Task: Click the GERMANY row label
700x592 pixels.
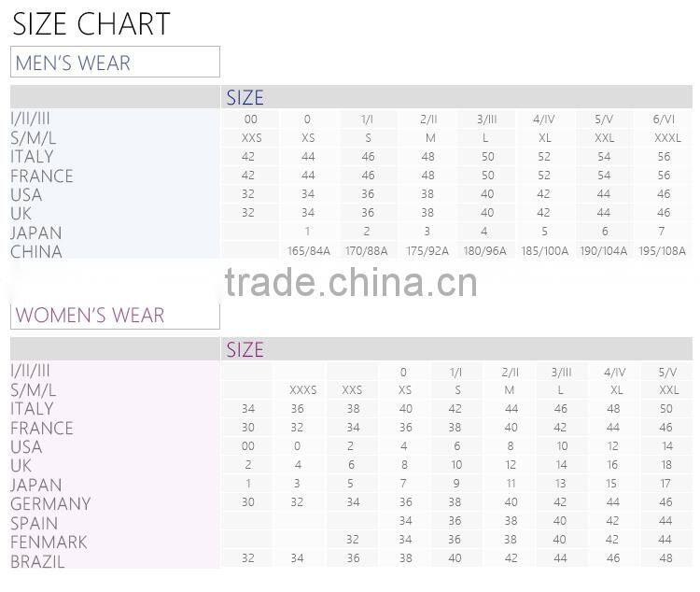Action: click(50, 504)
